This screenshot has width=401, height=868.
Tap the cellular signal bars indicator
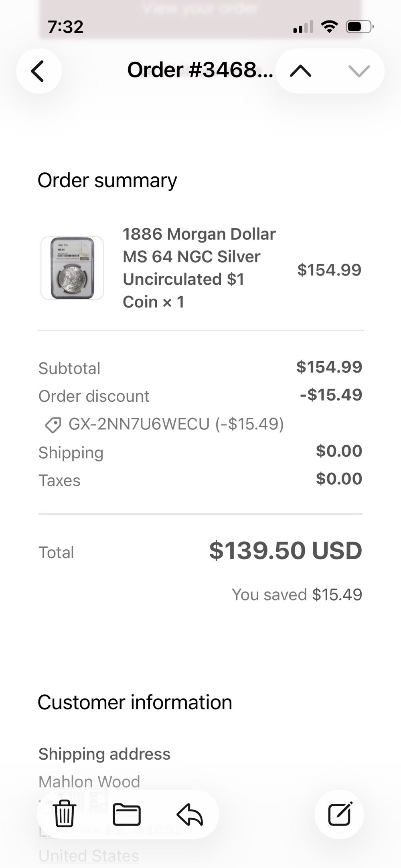click(x=303, y=26)
